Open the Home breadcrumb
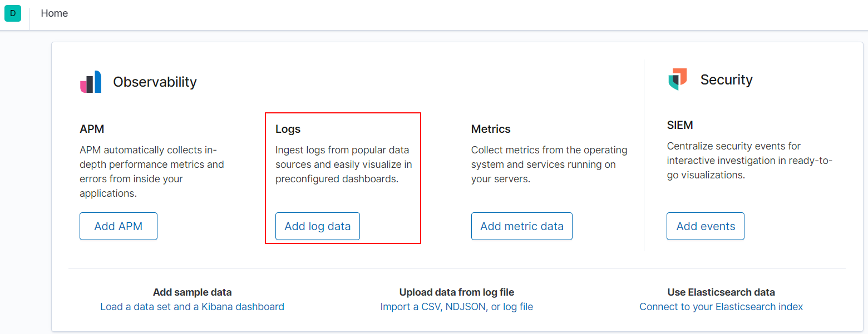 coord(55,13)
